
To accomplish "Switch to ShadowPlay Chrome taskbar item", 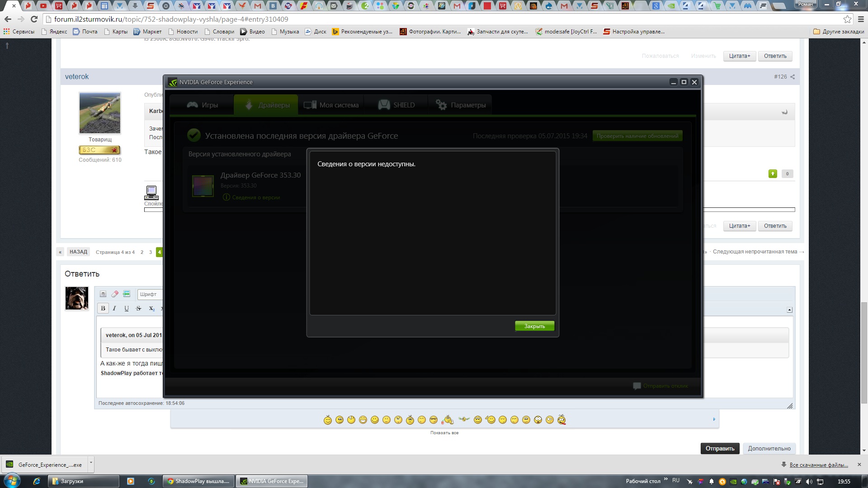I will click(199, 481).
